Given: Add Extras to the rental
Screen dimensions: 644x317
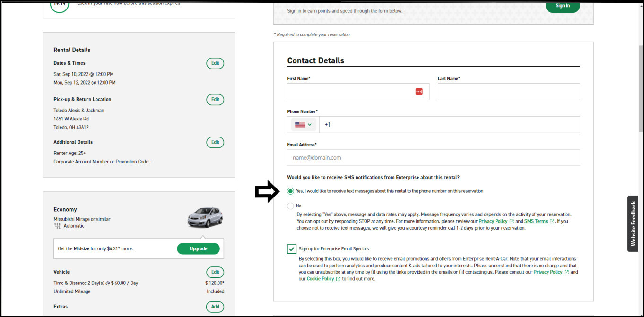Looking at the screenshot, I should pos(215,307).
